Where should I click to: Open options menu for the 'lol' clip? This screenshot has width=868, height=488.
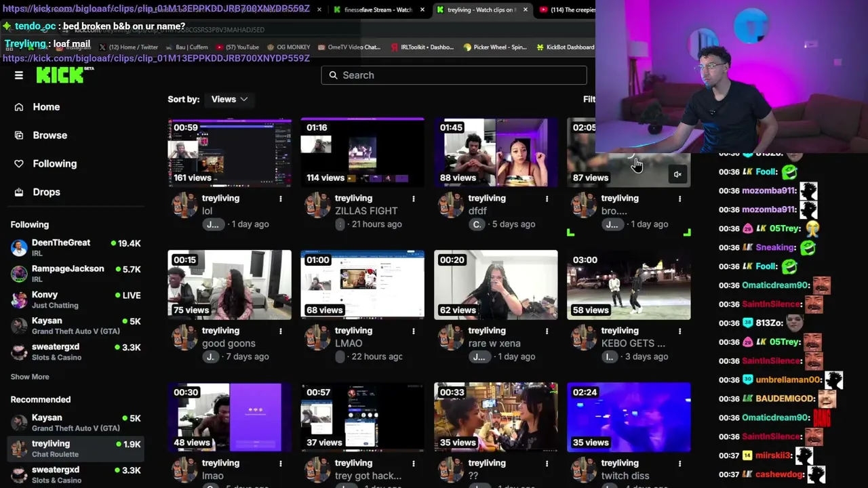[x=280, y=199]
